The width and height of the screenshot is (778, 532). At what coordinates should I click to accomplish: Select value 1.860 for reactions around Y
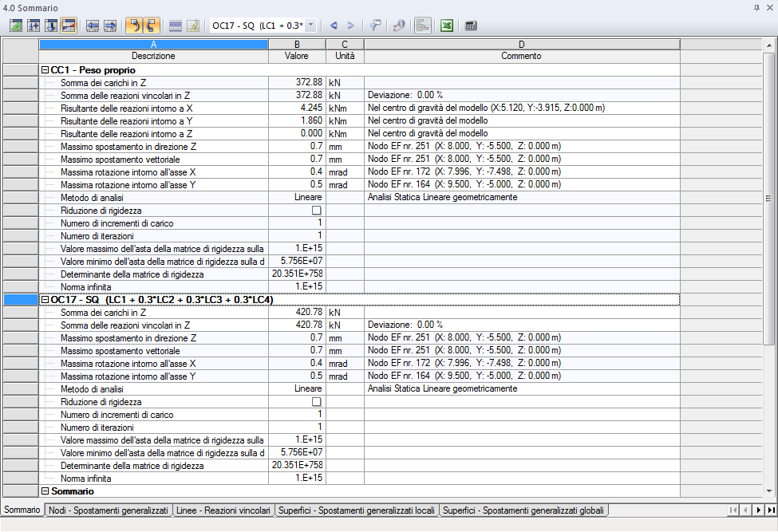(x=297, y=121)
